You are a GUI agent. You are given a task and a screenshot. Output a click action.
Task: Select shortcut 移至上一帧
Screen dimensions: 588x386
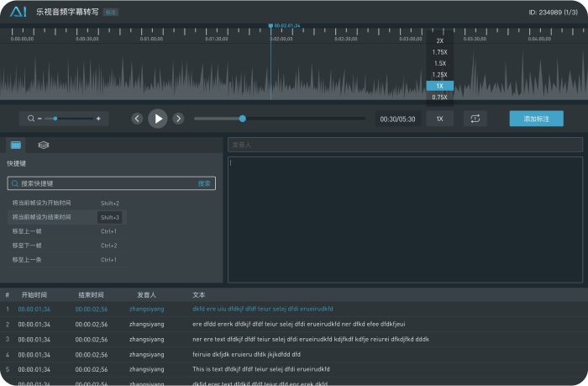pos(66,231)
